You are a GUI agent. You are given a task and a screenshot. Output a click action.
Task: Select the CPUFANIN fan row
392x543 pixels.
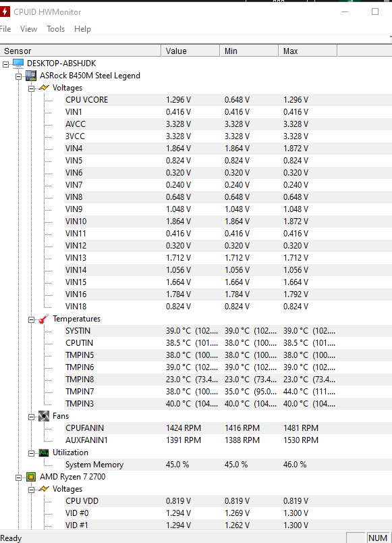pyautogui.click(x=228, y=428)
